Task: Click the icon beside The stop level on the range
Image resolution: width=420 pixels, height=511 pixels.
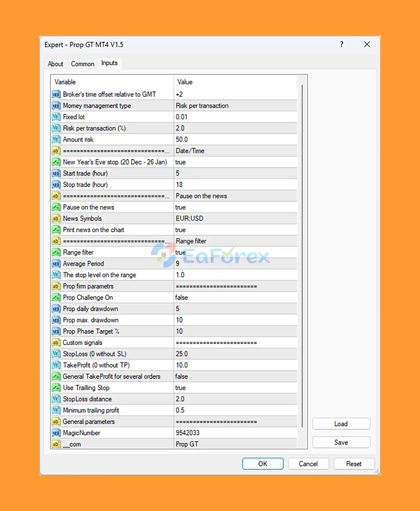Action: (56, 275)
